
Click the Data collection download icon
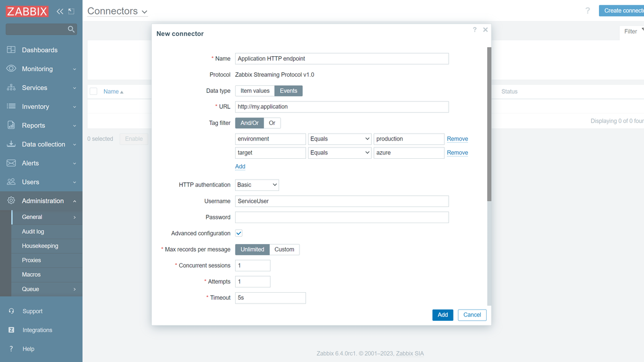[11, 144]
